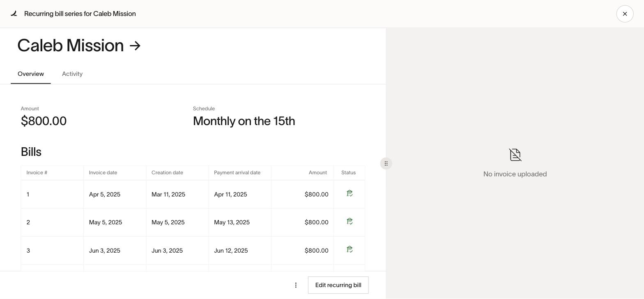
Task: Open the three-dot more options menu
Action: pos(296,285)
